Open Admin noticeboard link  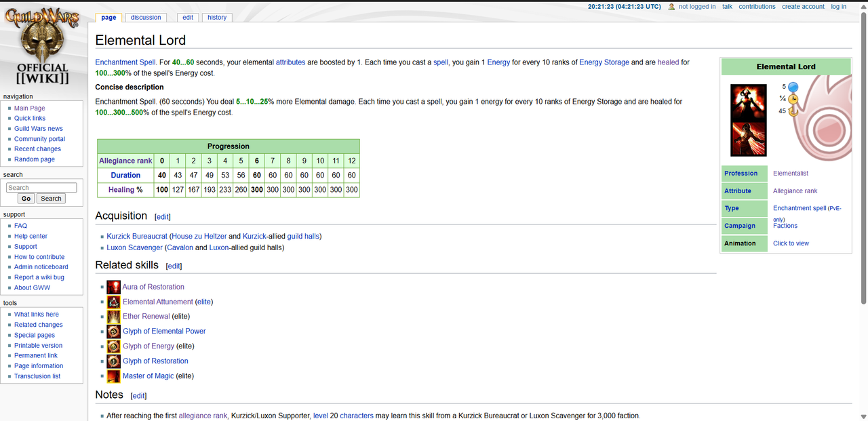point(41,267)
